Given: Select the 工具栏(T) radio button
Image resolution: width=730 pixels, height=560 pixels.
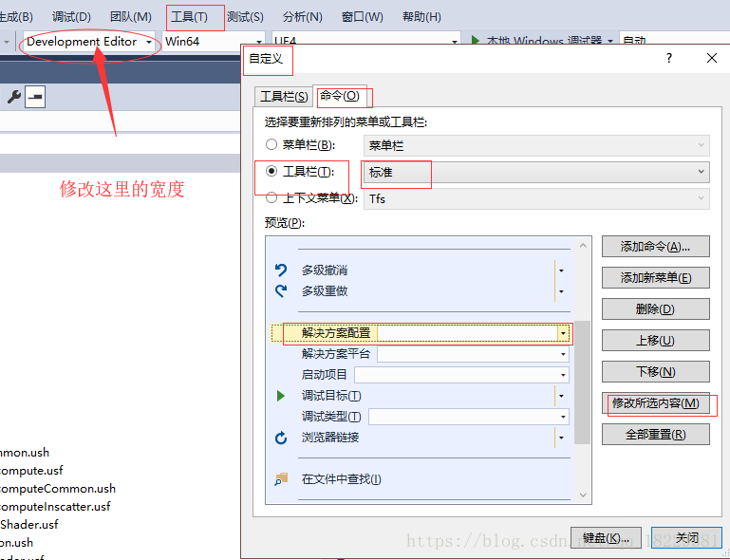Looking at the screenshot, I should [x=271, y=171].
